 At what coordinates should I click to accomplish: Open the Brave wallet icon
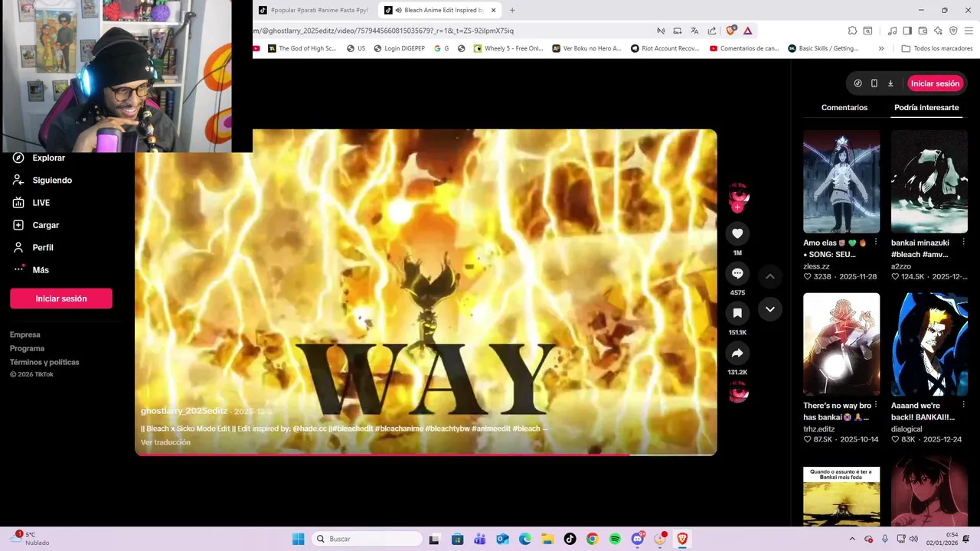923,31
